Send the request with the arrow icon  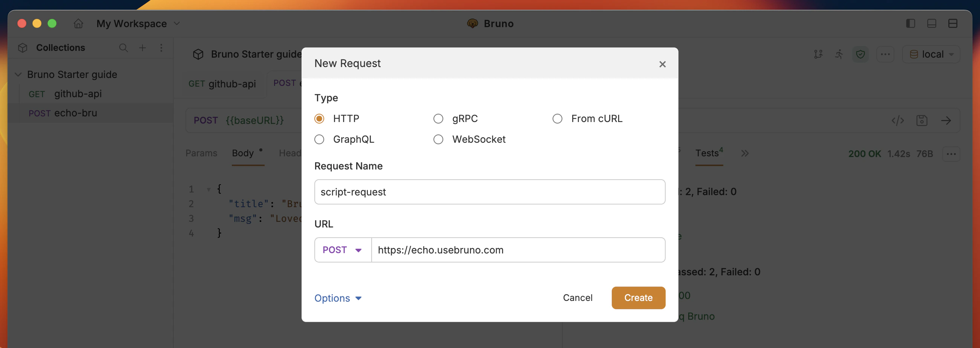click(947, 121)
